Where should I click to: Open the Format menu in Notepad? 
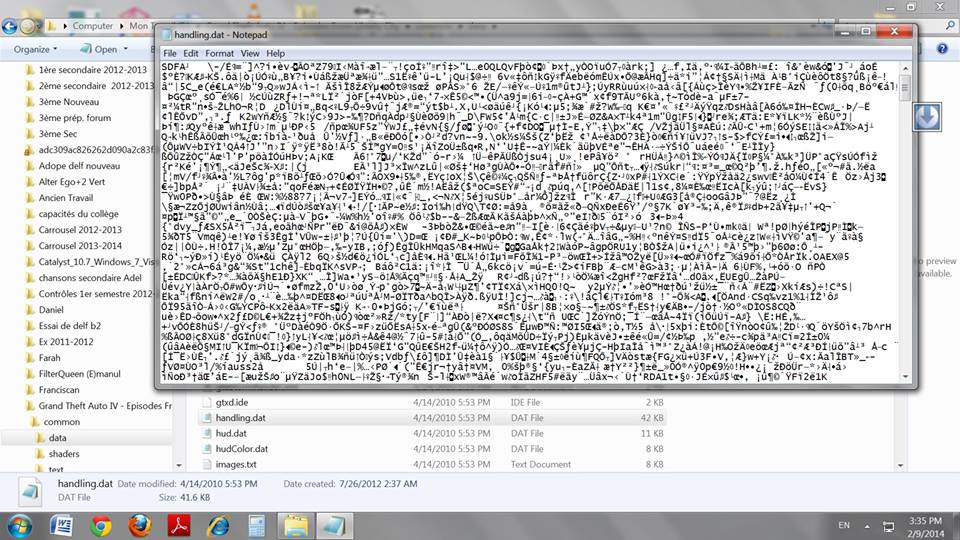pos(219,53)
